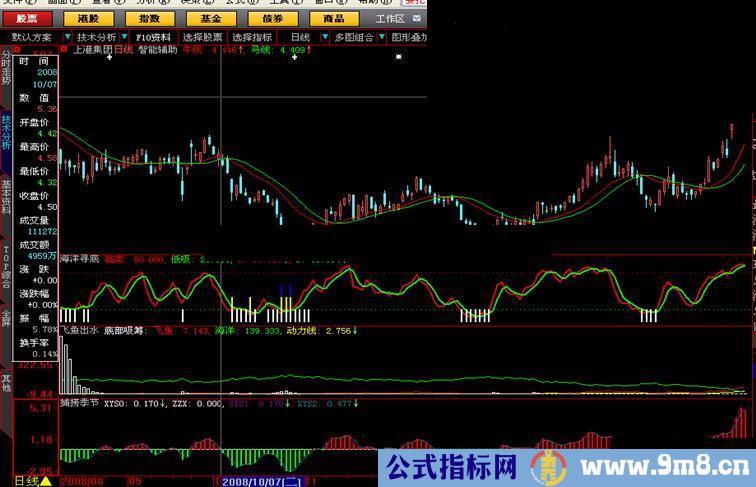This screenshot has height=487, width=756.
Task: Click the 港股 (HK Stocks) category button
Action: (x=88, y=18)
